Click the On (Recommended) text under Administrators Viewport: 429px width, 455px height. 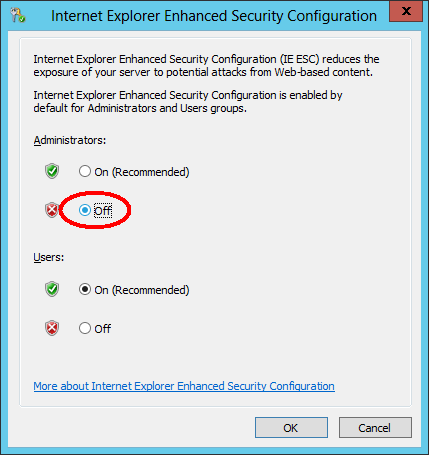[x=142, y=172]
